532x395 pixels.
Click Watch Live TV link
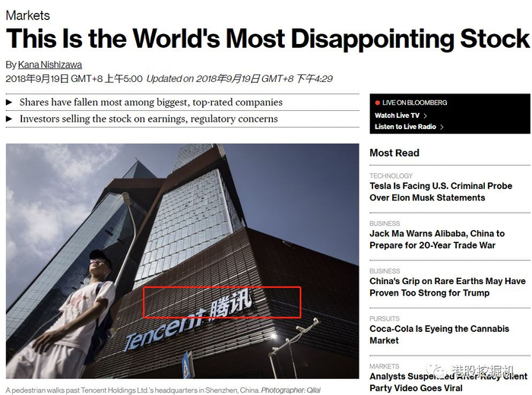click(397, 115)
